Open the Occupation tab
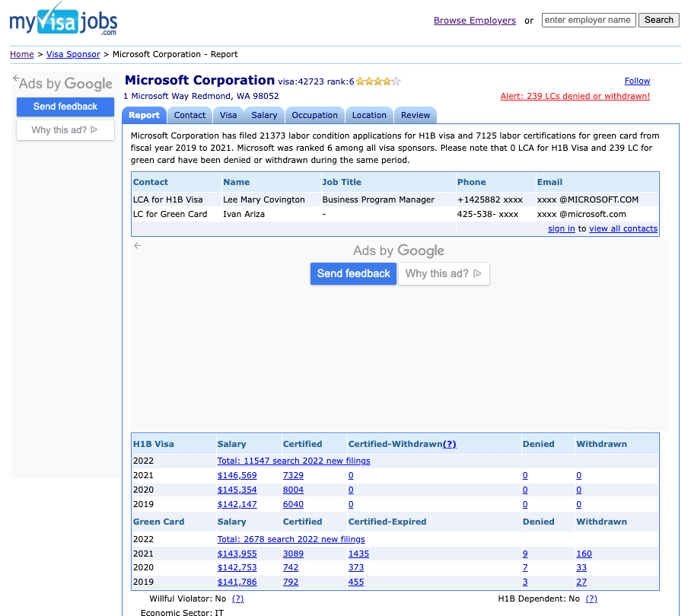The image size is (691, 616). pos(314,115)
